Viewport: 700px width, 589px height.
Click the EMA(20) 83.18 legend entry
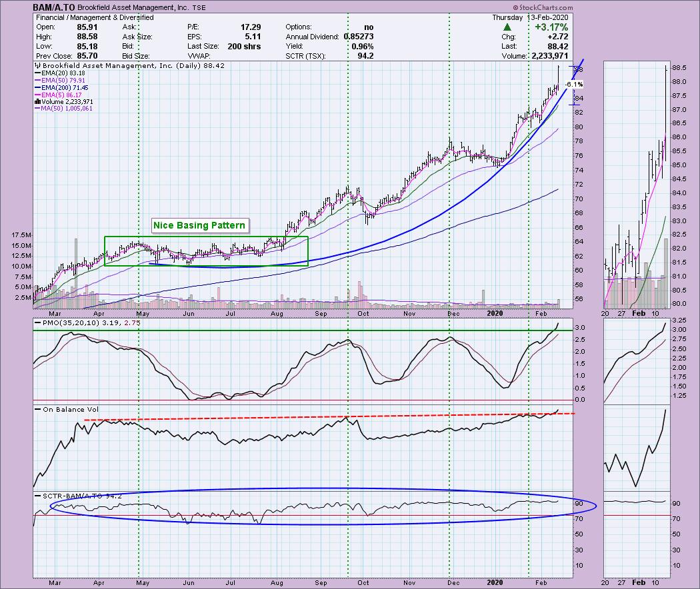coord(60,73)
